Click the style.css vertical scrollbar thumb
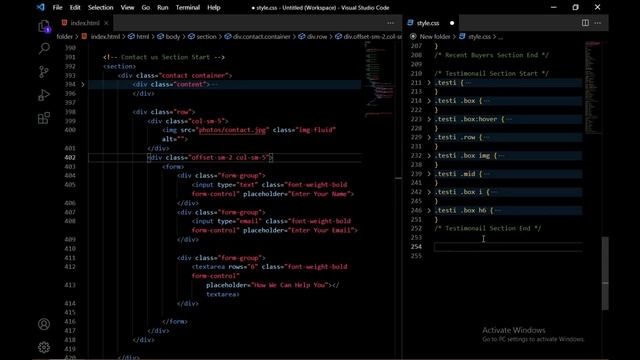Image resolution: width=640 pixels, height=360 pixels. click(x=605, y=273)
